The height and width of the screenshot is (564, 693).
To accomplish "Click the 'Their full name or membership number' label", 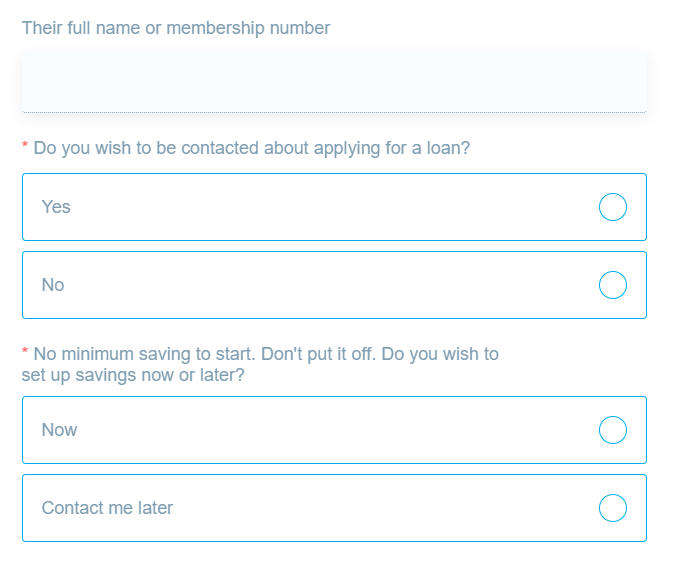I will tap(176, 28).
